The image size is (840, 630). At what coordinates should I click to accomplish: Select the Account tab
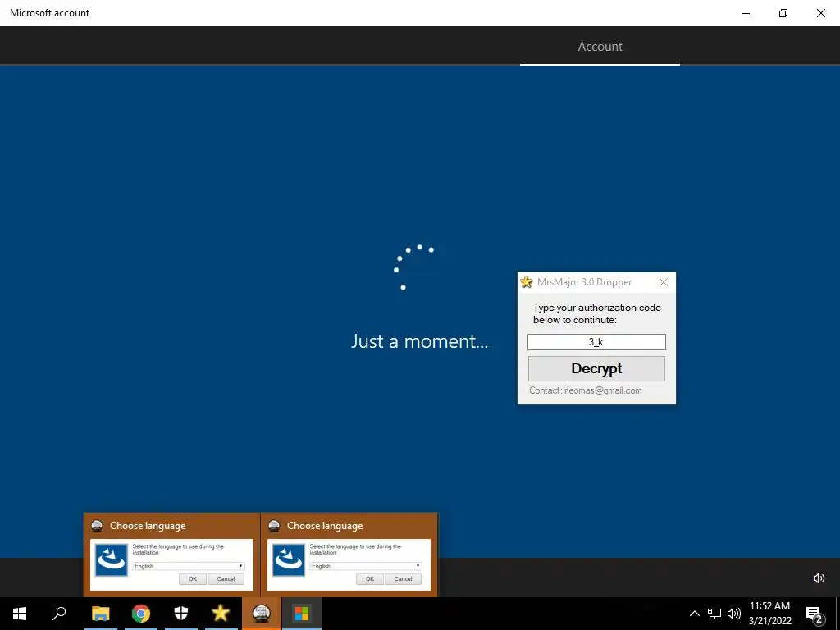click(x=600, y=47)
